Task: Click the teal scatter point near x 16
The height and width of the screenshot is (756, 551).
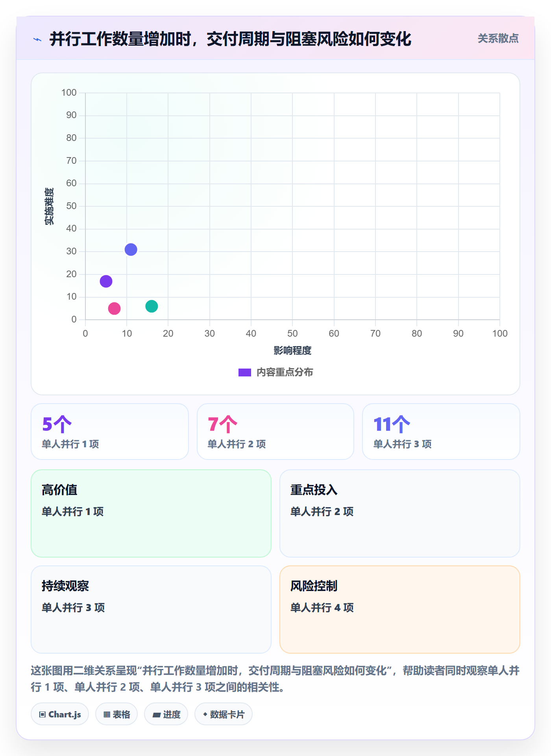Action: pyautogui.click(x=152, y=306)
